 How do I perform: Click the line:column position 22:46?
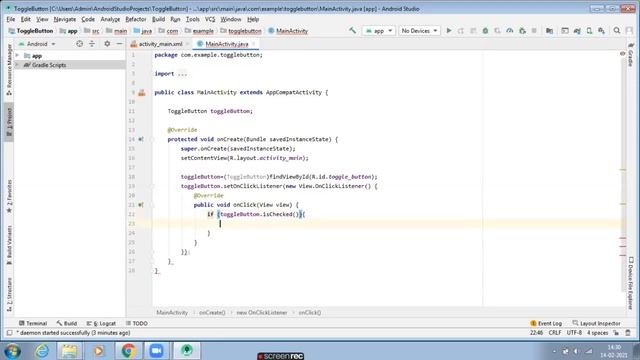(536, 333)
